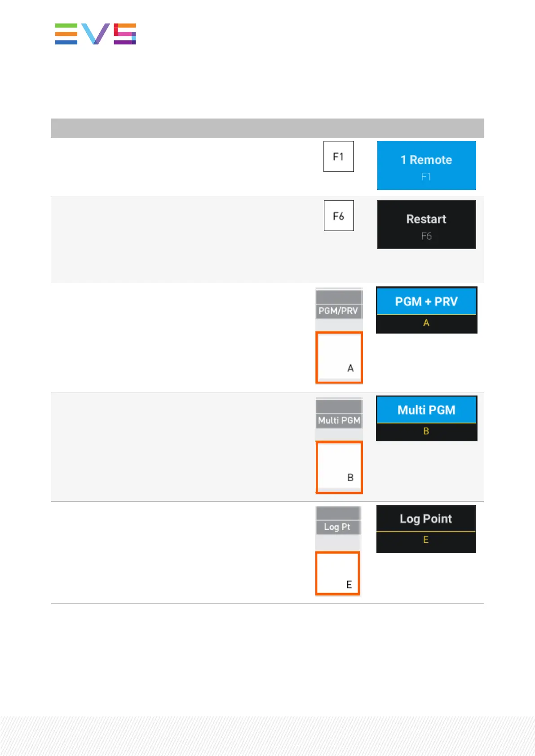
Task: Click the yellow A under PGM + PRV
Action: coord(426,323)
